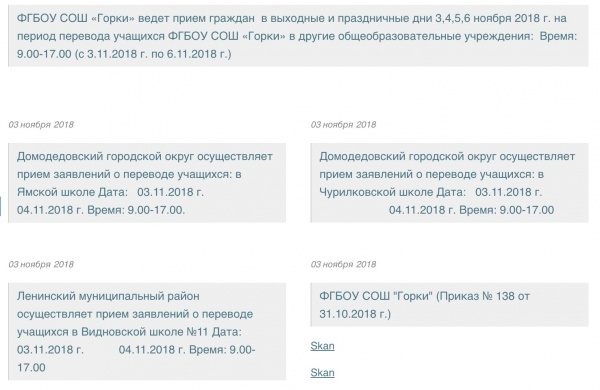Open the first Skan link

pos(322,346)
